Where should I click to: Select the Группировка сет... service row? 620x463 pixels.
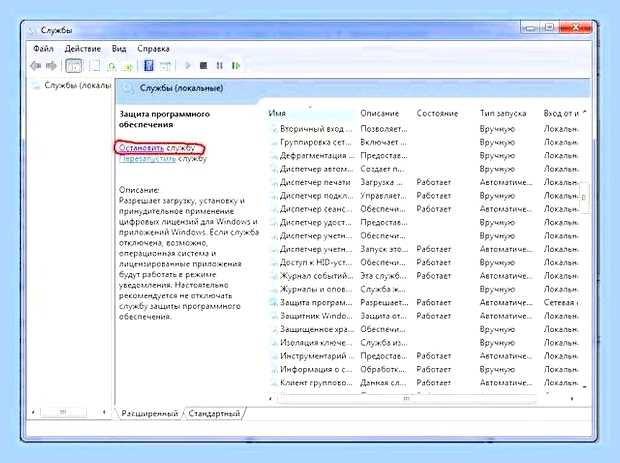click(425, 142)
